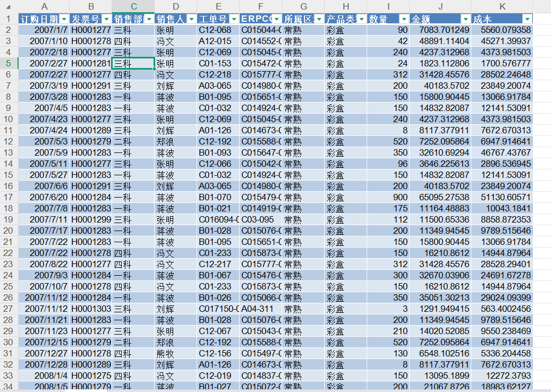Open the 金额 filter dropdown
This screenshot has width=551, height=392.
[465, 19]
